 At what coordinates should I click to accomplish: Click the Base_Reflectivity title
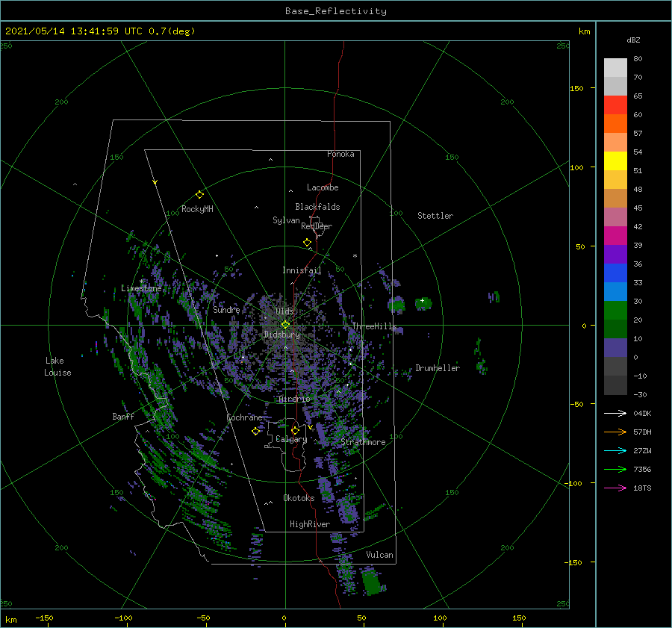[x=335, y=11]
